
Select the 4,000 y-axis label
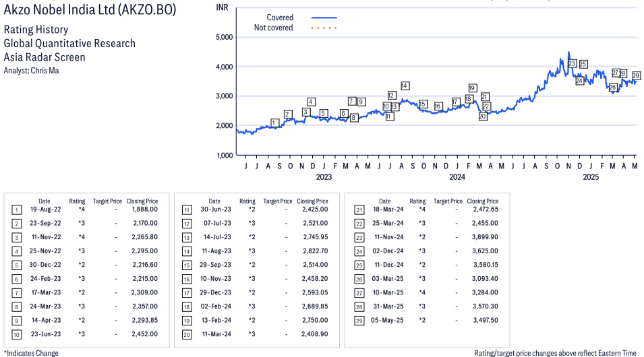pos(225,67)
